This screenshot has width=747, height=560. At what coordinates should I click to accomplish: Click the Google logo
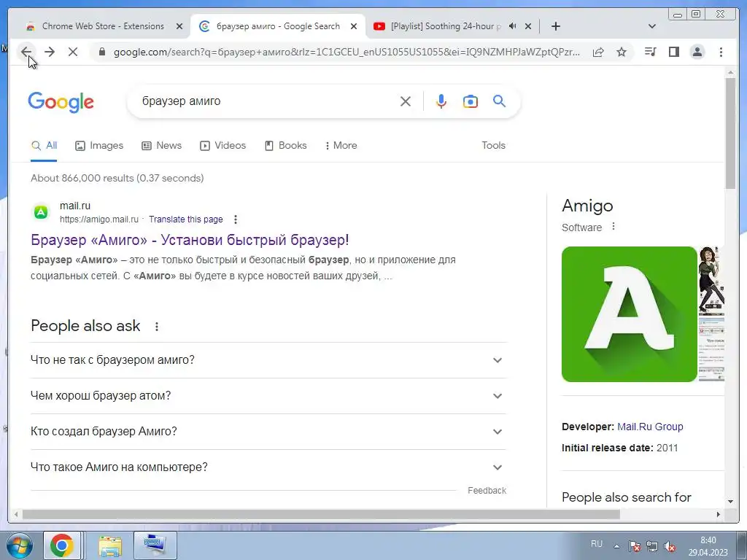point(61,102)
